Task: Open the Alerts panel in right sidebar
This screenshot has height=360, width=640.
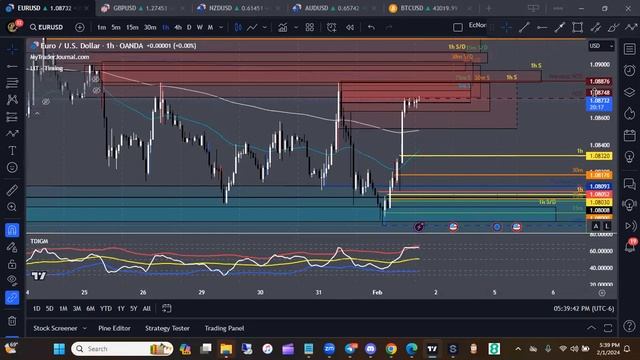Action: [629, 71]
